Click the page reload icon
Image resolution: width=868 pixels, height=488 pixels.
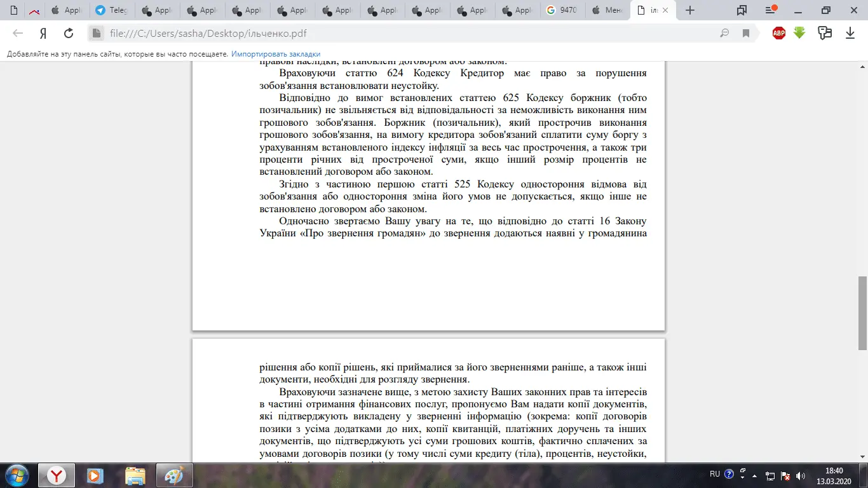pyautogui.click(x=69, y=34)
